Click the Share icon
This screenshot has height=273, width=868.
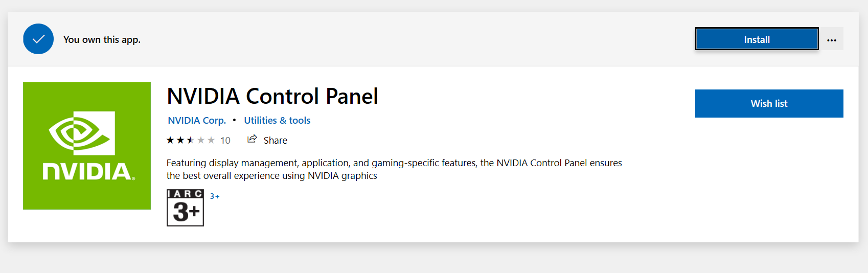click(x=252, y=139)
